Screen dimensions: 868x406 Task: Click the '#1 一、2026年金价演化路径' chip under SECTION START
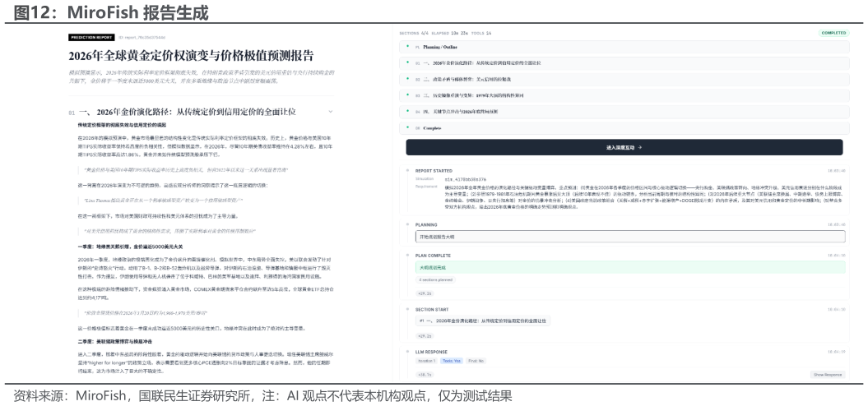(483, 321)
